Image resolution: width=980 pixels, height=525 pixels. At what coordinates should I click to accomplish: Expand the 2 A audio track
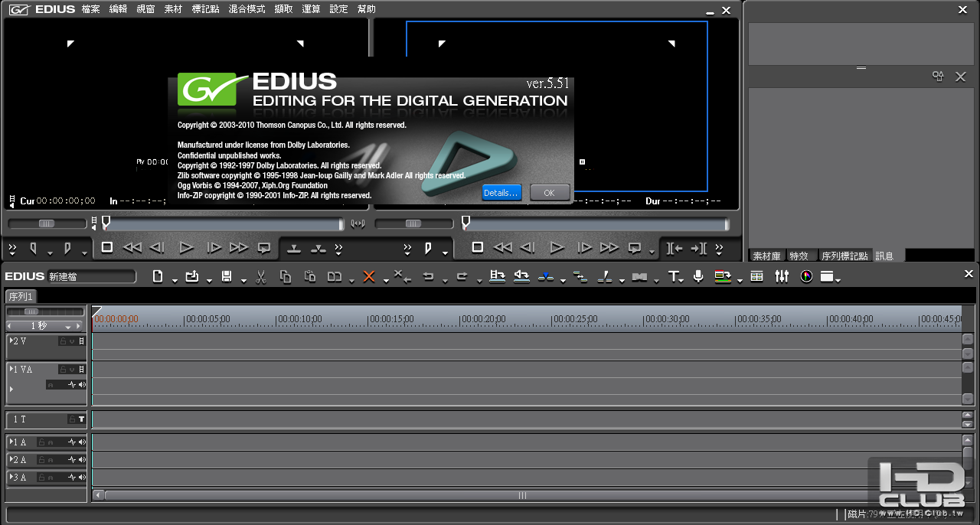click(x=11, y=459)
